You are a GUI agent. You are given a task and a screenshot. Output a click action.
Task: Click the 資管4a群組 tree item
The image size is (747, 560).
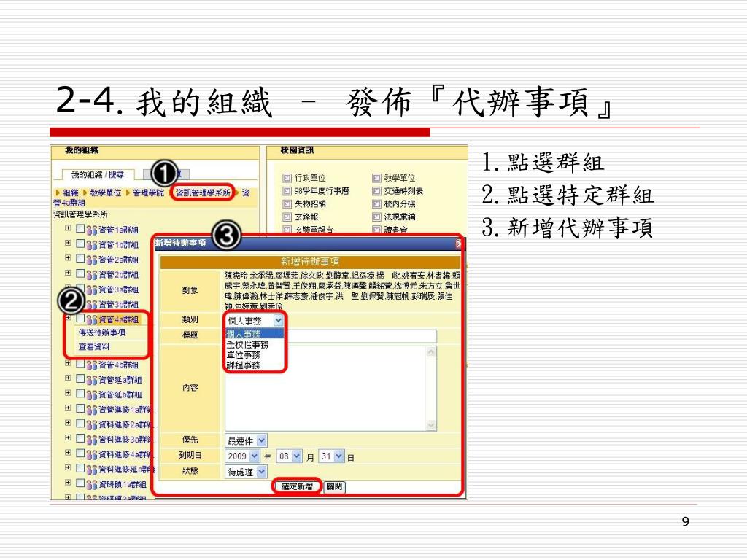[118, 319]
